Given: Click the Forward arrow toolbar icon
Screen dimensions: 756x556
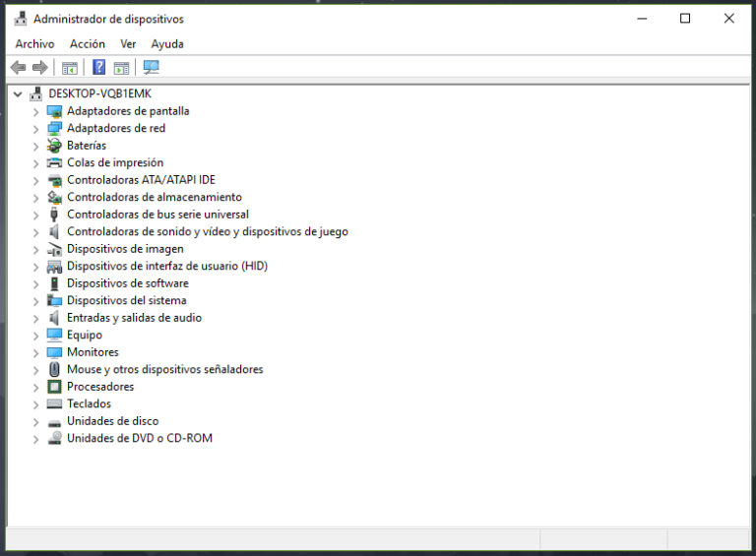Looking at the screenshot, I should 40,68.
